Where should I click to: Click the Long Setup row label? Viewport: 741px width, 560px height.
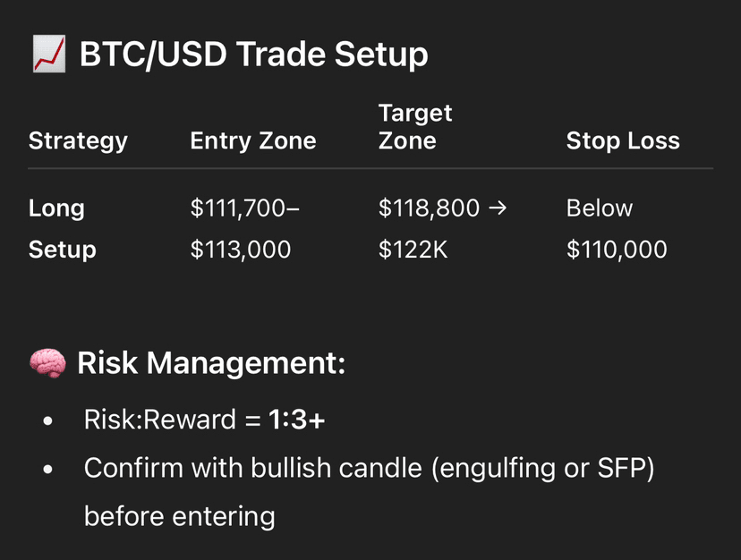coord(62,229)
